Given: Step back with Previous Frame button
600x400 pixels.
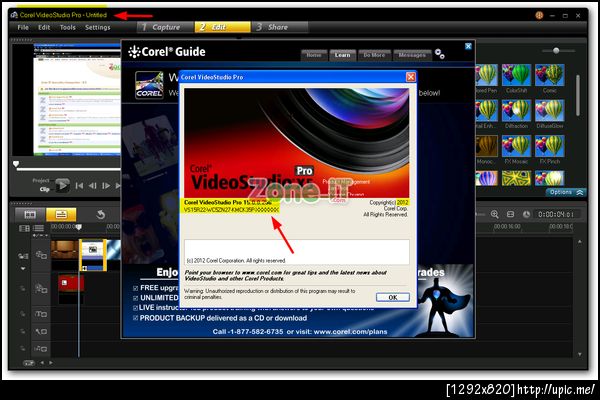Looking at the screenshot, I should [x=93, y=186].
